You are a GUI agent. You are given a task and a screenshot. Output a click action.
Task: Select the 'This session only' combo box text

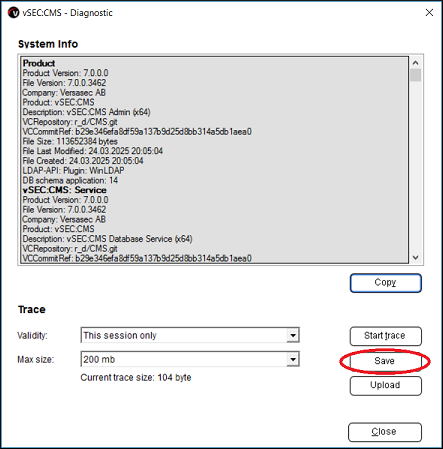click(x=120, y=335)
